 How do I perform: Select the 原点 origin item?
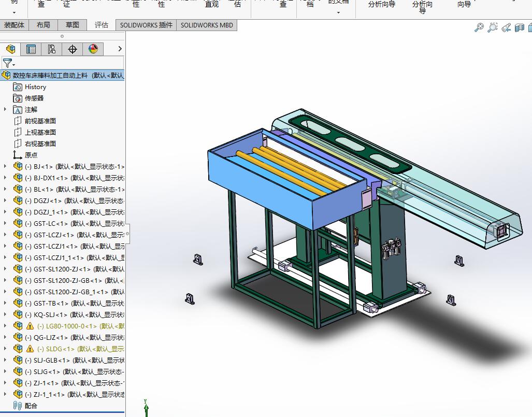25,155
